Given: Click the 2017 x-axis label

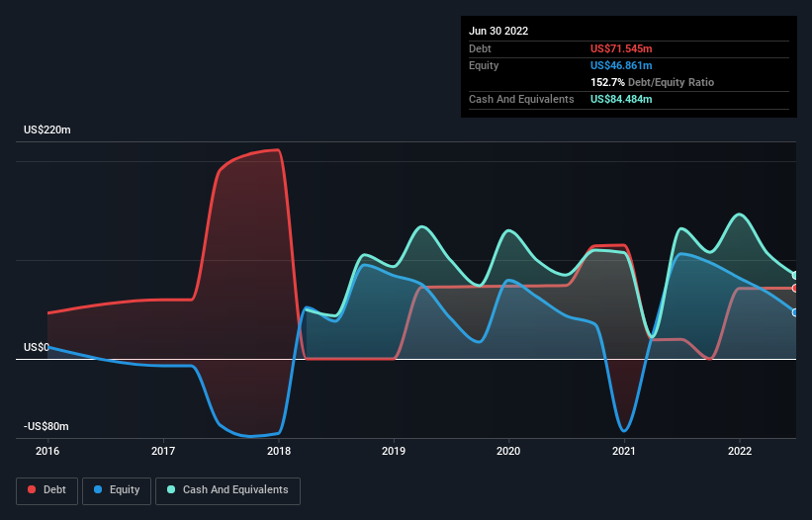Looking at the screenshot, I should (163, 451).
